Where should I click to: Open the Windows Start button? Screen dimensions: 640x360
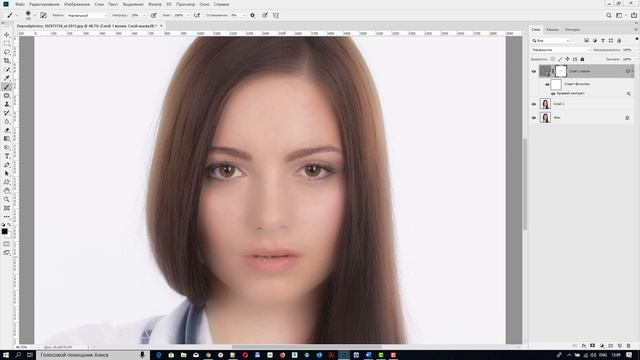[6, 355]
